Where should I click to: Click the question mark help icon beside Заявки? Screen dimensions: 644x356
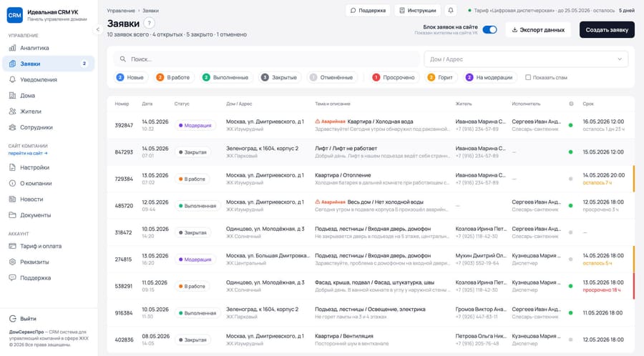click(x=149, y=24)
